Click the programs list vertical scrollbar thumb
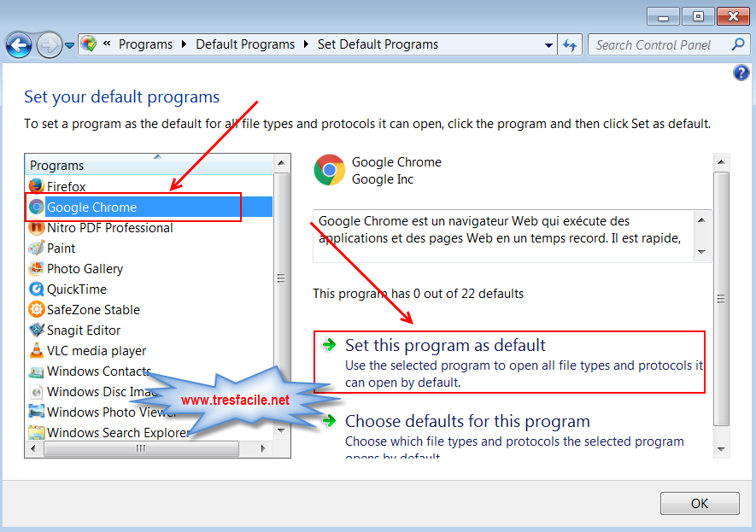756x532 pixels. pos(282,278)
